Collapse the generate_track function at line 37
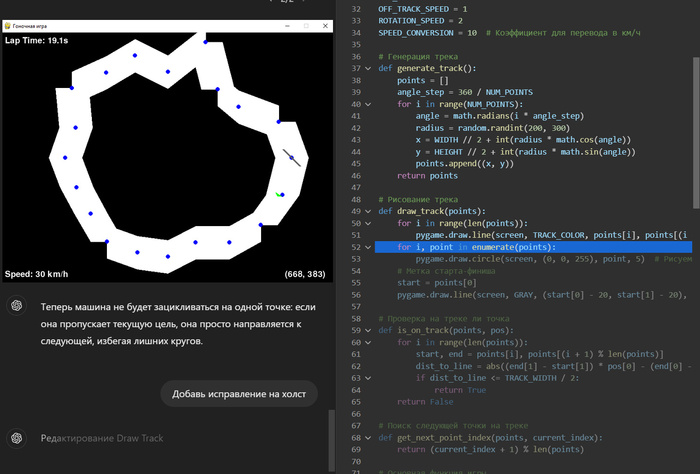 367,68
